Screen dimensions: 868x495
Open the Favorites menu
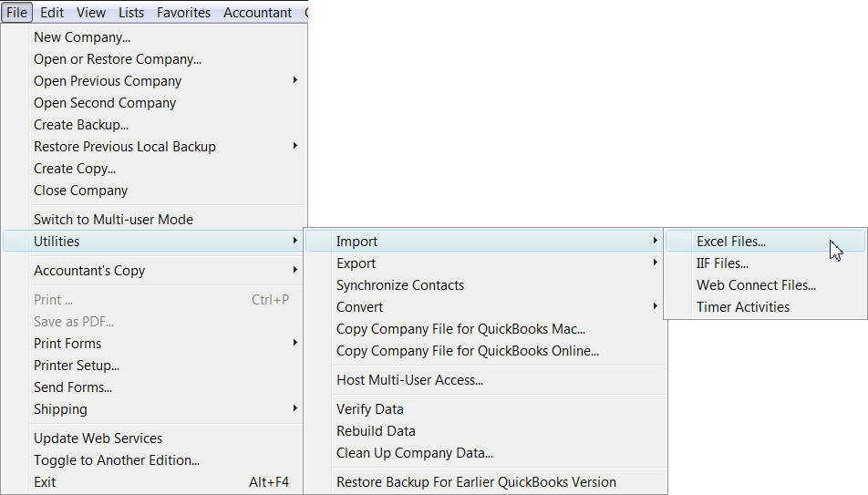pos(183,13)
